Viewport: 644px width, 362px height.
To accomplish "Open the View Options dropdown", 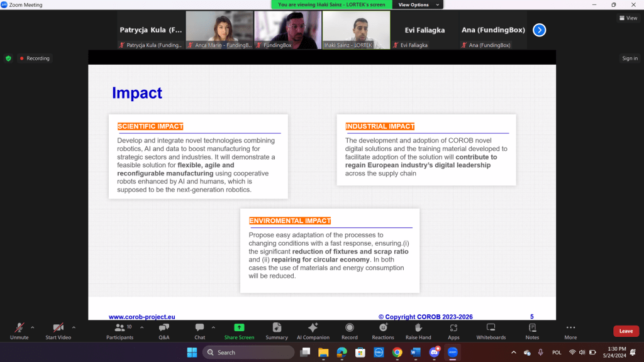I will coord(418,4).
